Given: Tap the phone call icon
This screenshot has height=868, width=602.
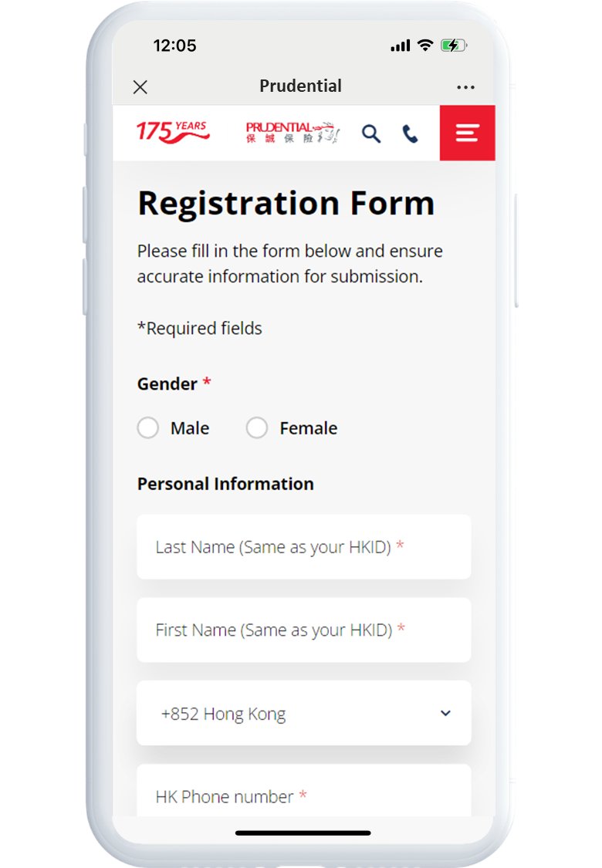Looking at the screenshot, I should click(411, 134).
